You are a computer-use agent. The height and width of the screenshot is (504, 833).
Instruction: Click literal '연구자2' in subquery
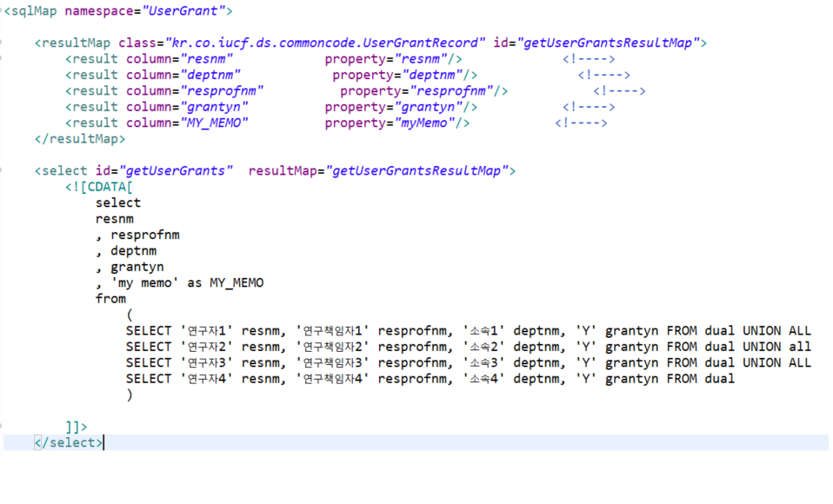[x=207, y=347]
